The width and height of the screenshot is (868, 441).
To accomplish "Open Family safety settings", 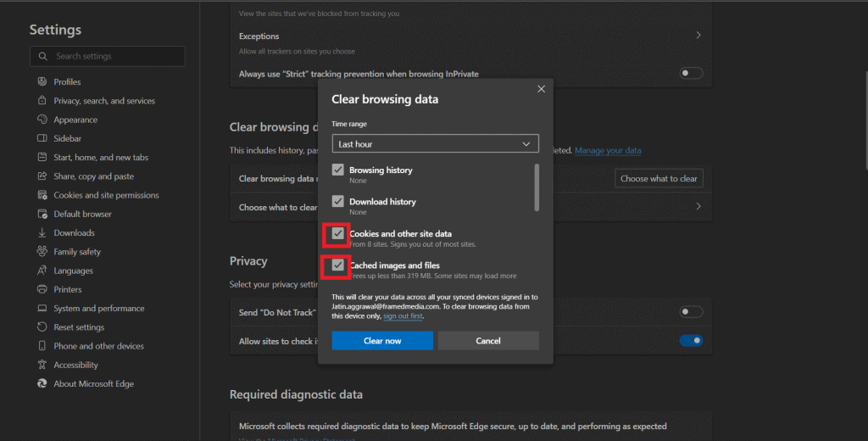I will pos(77,251).
